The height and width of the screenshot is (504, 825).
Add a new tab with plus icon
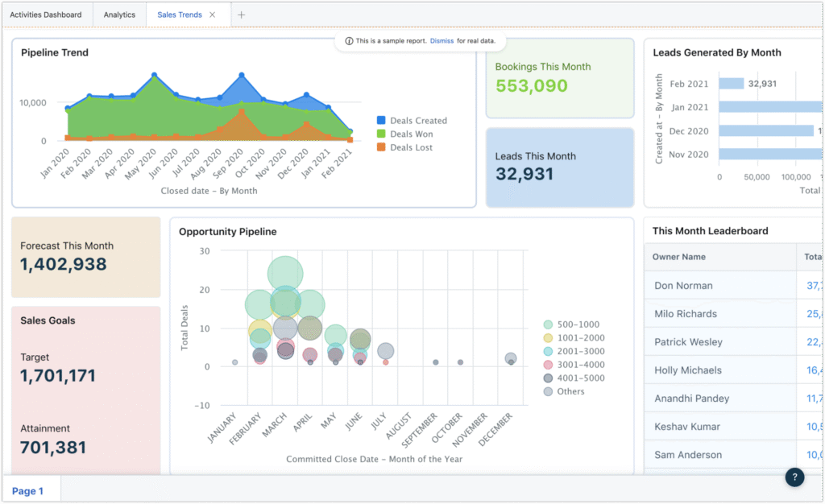pyautogui.click(x=241, y=14)
